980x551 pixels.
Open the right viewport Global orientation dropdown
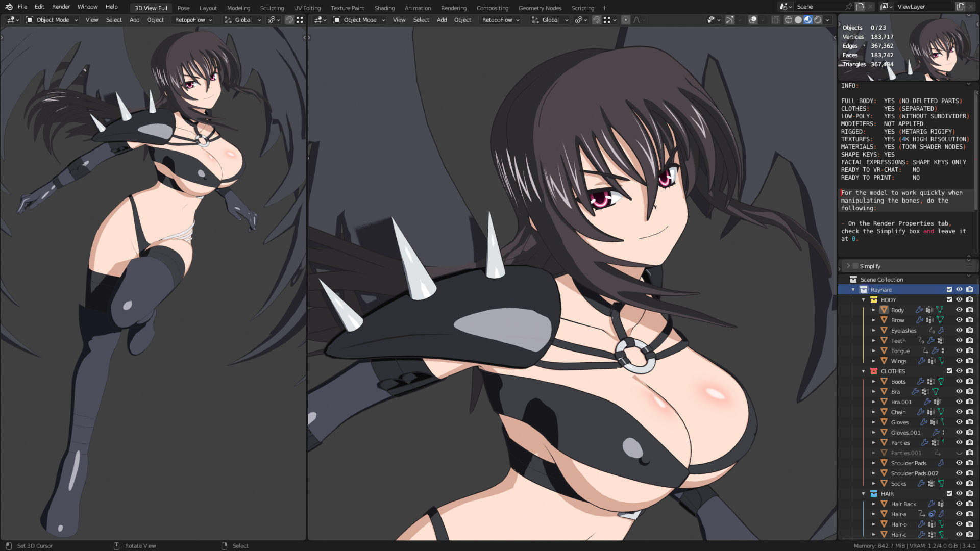point(550,20)
